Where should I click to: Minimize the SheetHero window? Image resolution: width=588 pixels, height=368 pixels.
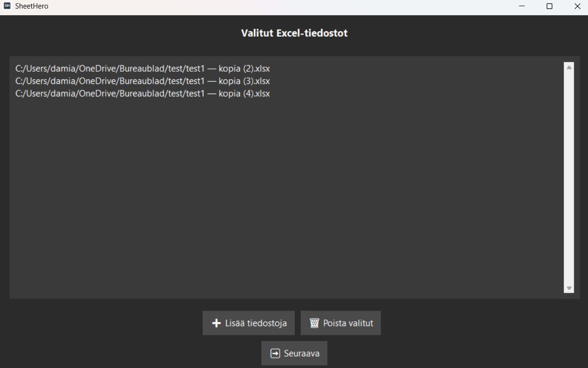click(x=522, y=7)
